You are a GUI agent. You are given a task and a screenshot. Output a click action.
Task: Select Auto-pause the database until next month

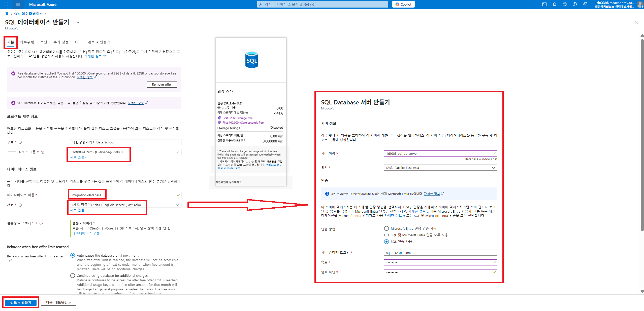[73, 255]
